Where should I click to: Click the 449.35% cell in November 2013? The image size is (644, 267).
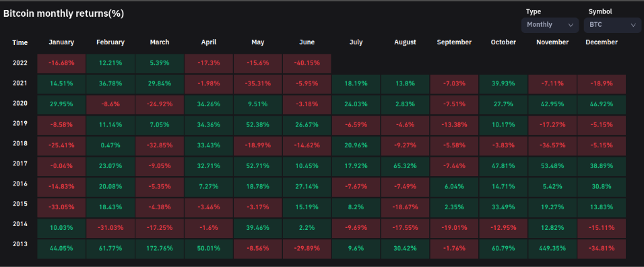(x=552, y=249)
